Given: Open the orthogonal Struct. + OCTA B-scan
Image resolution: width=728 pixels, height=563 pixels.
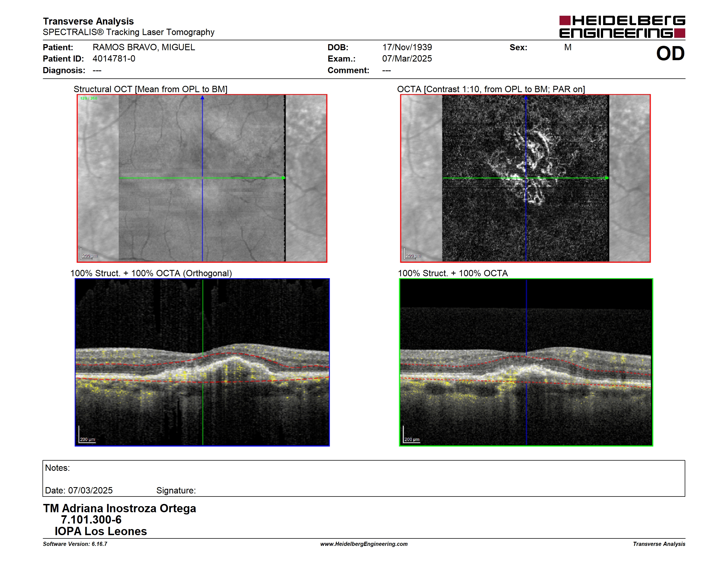Looking at the screenshot, I should 202,362.
